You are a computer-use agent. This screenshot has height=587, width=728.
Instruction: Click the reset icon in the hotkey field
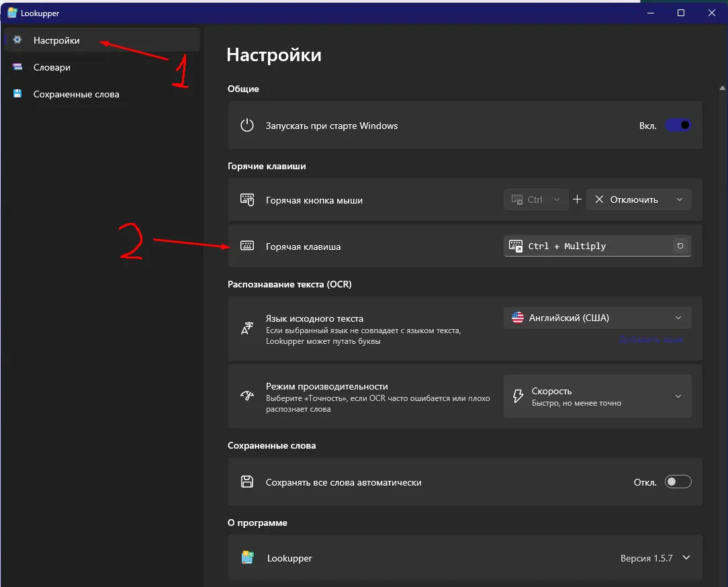coord(680,246)
